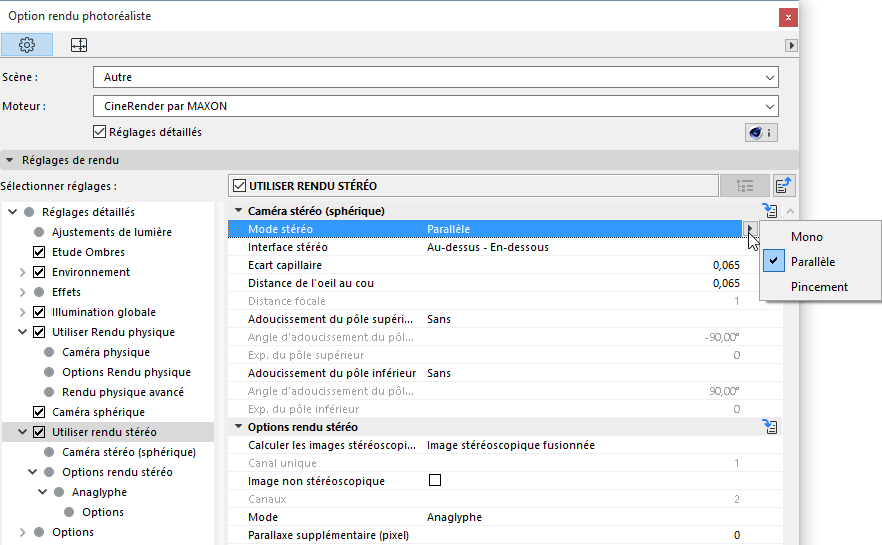Select Caméra stéréo (sphérique) tree item

(129, 452)
